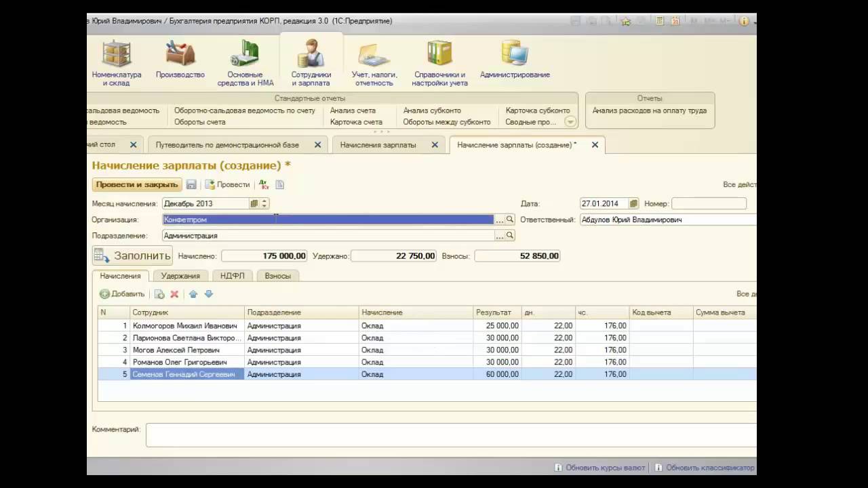Click the search icon beside Подразделение
The image size is (868, 488).
509,236
